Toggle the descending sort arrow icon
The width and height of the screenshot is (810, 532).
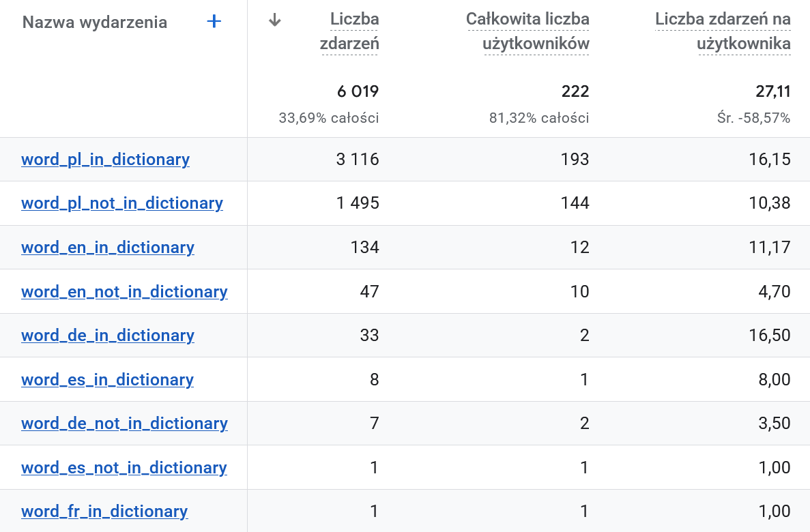pos(275,20)
